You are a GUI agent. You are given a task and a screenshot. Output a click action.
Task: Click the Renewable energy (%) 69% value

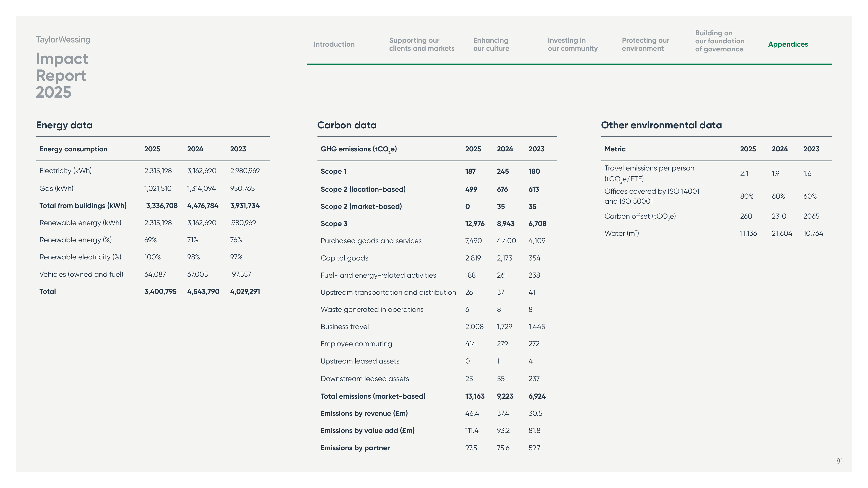(150, 240)
